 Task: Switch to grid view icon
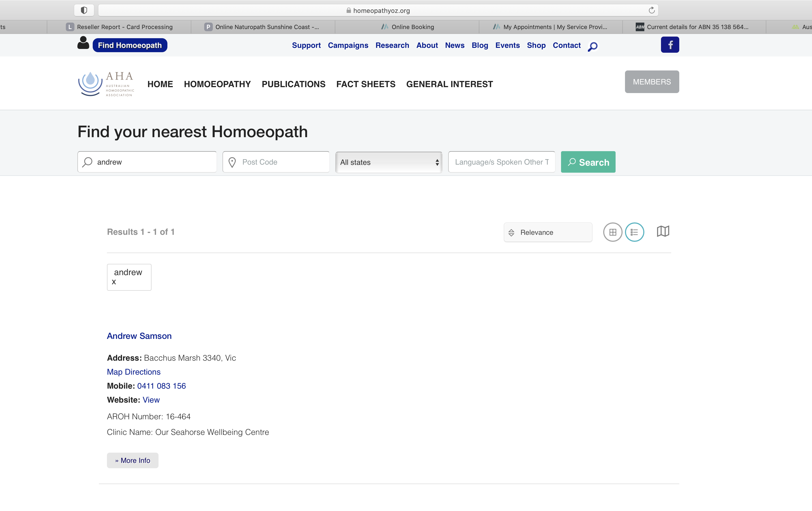pyautogui.click(x=612, y=232)
